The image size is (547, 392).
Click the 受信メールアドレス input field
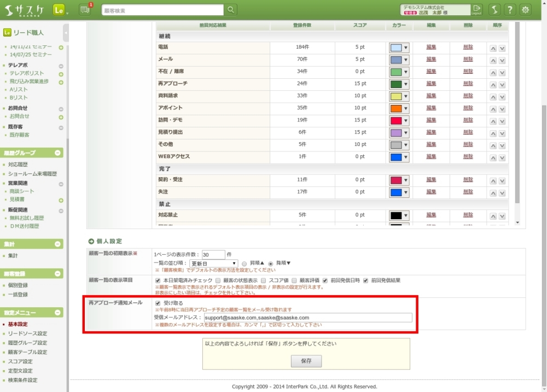tap(307, 318)
